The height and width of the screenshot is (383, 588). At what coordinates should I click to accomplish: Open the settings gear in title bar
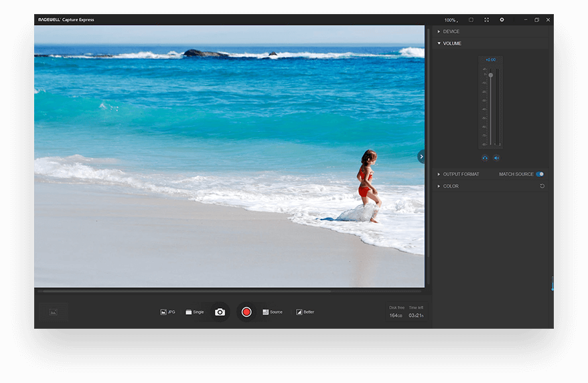click(502, 20)
